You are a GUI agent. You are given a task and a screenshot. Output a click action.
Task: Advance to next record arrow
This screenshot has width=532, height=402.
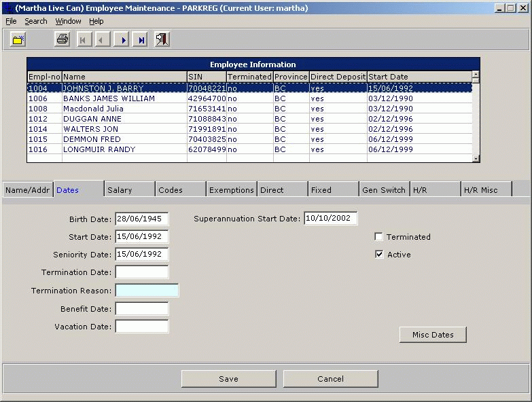(x=122, y=39)
